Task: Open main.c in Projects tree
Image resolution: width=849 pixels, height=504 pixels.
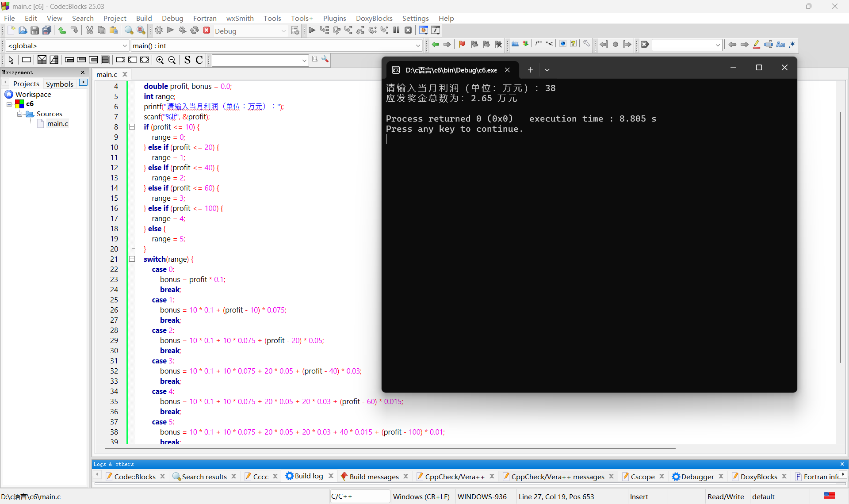Action: point(57,124)
